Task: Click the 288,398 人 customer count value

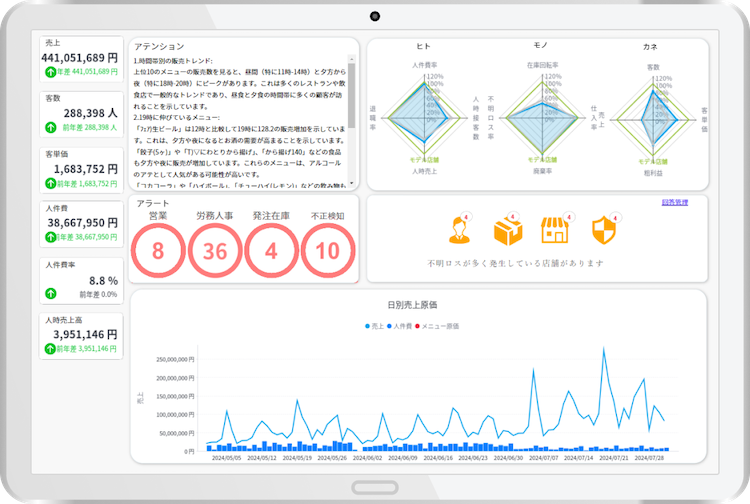Action: (x=90, y=113)
